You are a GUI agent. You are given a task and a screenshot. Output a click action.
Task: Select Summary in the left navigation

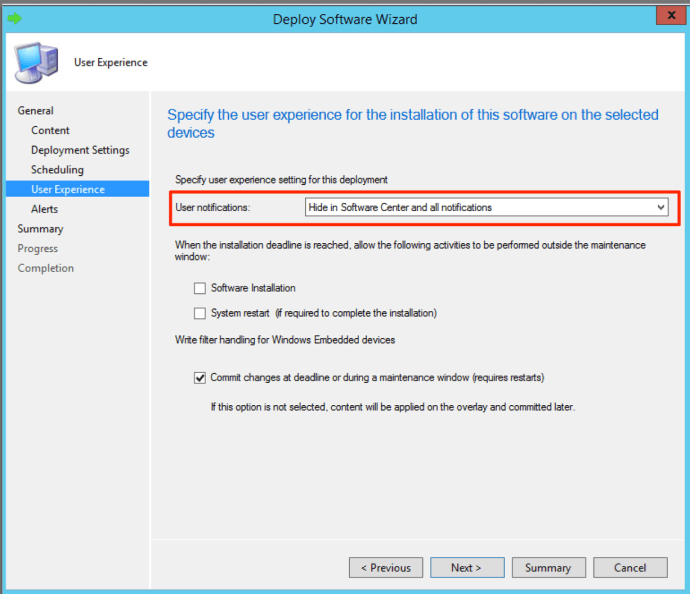tap(40, 229)
